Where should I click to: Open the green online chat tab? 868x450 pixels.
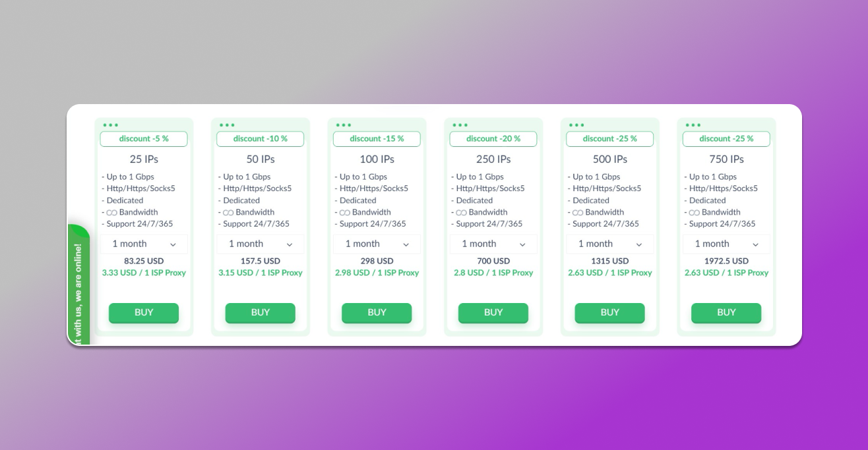point(78,285)
